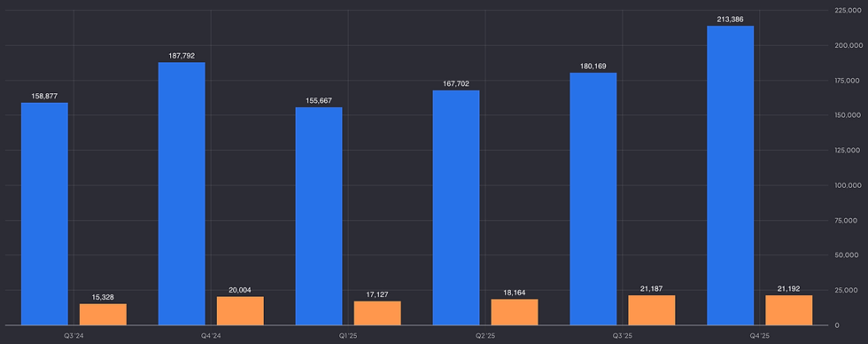
Task: Click the value label 18,164
Action: point(515,293)
